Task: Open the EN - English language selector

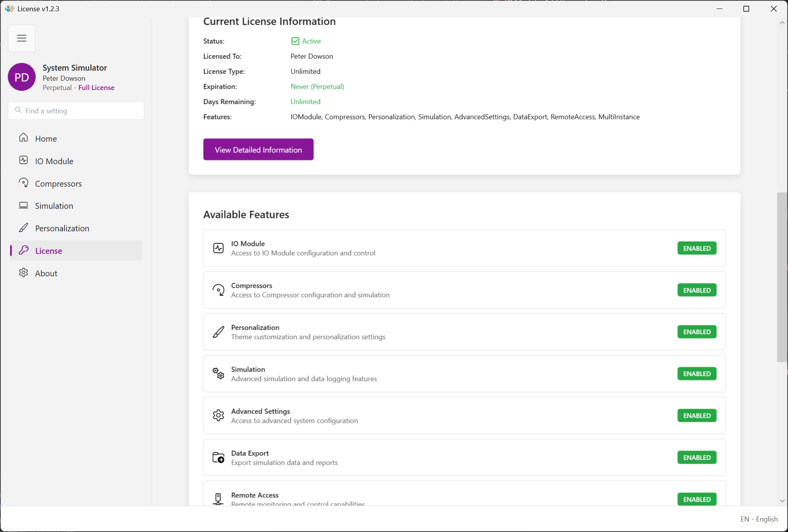Action: 759,519
